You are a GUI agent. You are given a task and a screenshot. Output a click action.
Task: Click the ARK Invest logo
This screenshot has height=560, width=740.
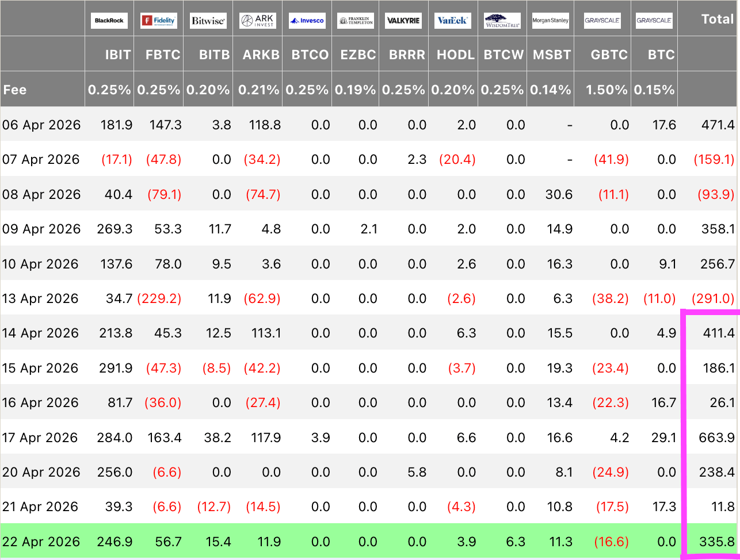pyautogui.click(x=257, y=21)
